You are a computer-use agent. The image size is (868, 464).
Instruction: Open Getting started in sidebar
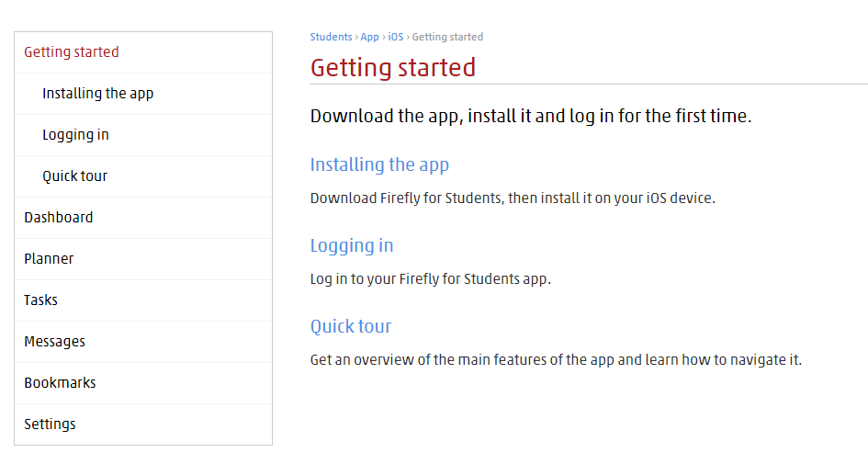click(x=142, y=52)
